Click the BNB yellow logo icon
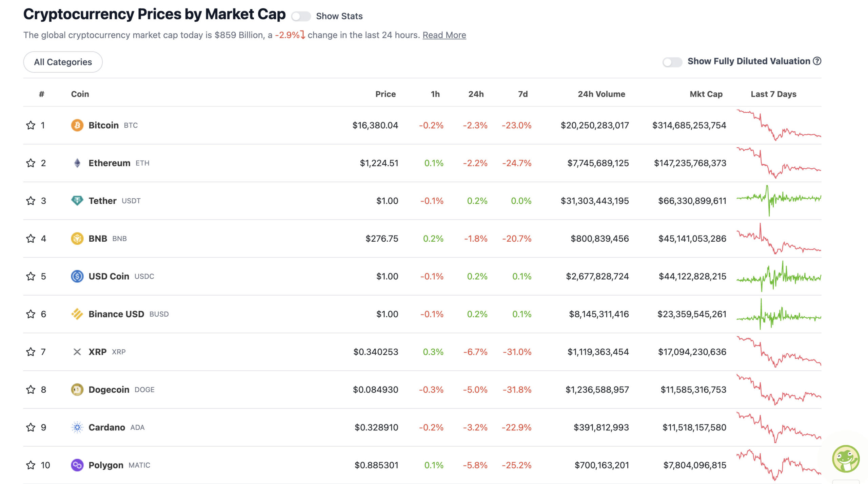The width and height of the screenshot is (868, 484). coord(77,239)
